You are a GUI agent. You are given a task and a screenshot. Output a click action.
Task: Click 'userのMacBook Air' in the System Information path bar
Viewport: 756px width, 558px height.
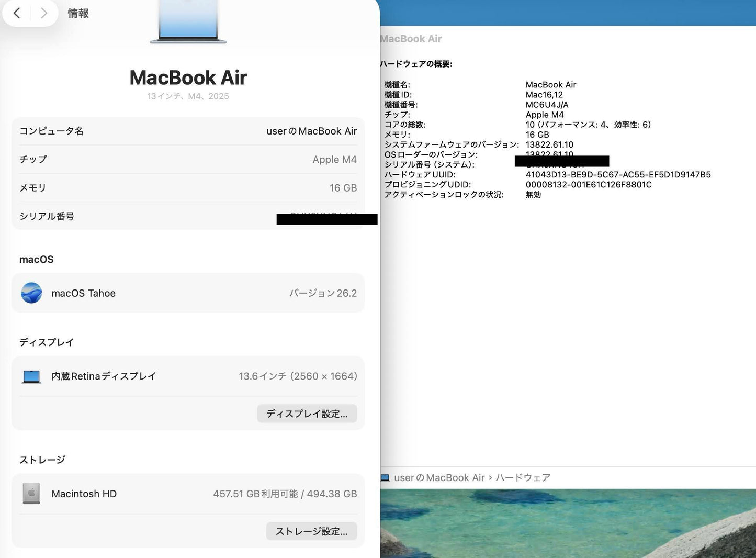439,478
